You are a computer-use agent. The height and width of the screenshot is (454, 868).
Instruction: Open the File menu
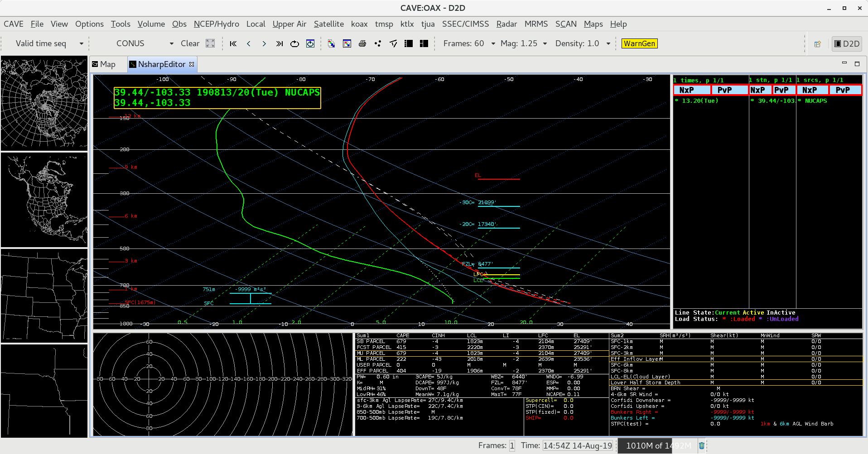coord(37,24)
